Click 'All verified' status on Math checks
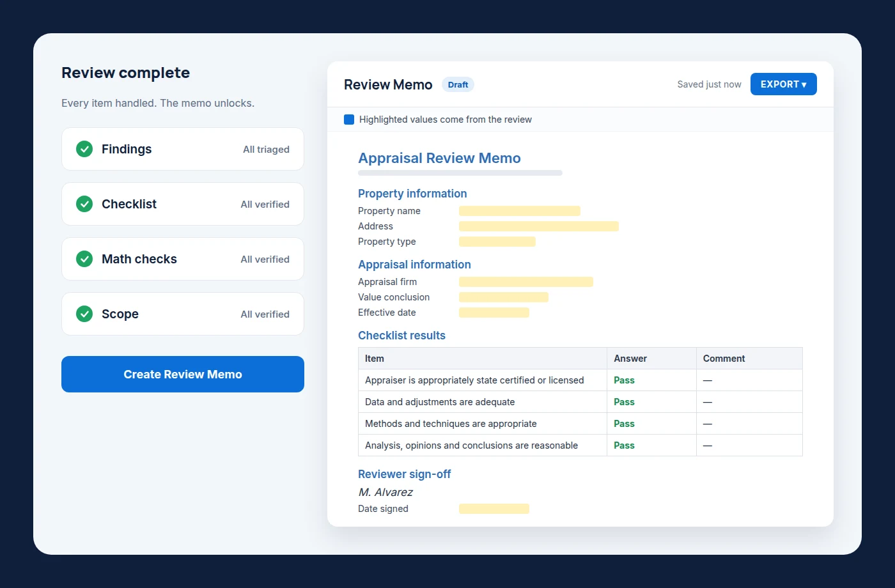The height and width of the screenshot is (588, 895). 265,259
